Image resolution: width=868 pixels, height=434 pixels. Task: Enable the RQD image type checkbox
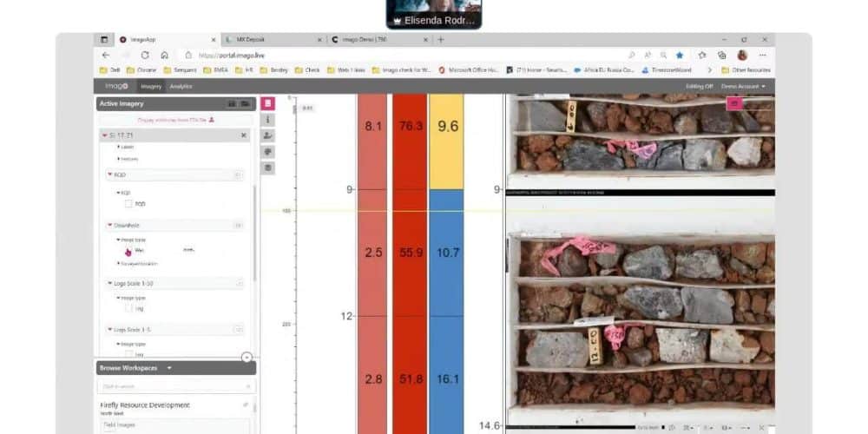[128, 204]
